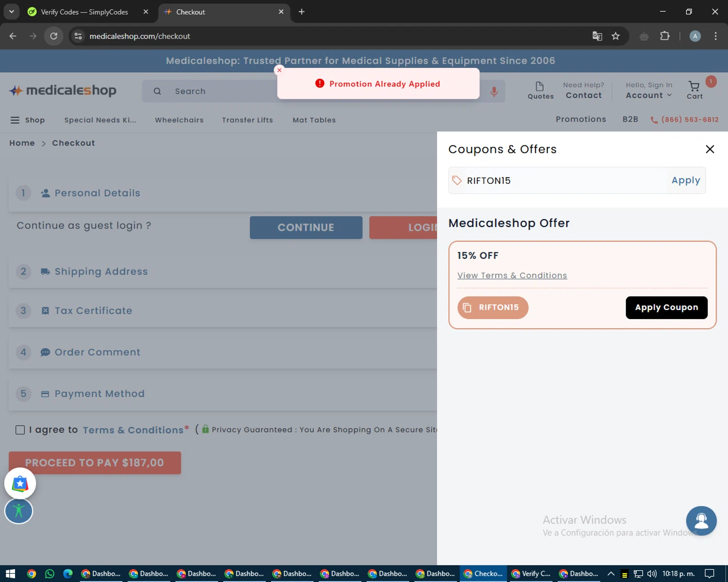Open Chrome three-dot menu
Screen dimensions: 728x582
point(715,36)
